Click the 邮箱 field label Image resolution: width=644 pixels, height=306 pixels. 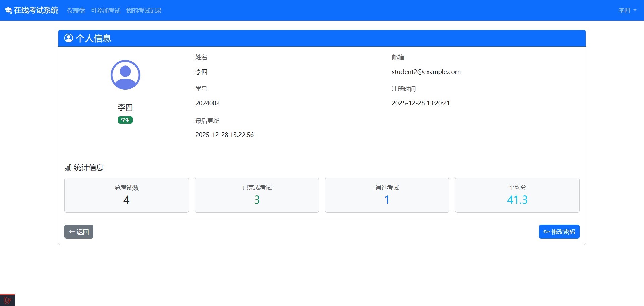398,57
